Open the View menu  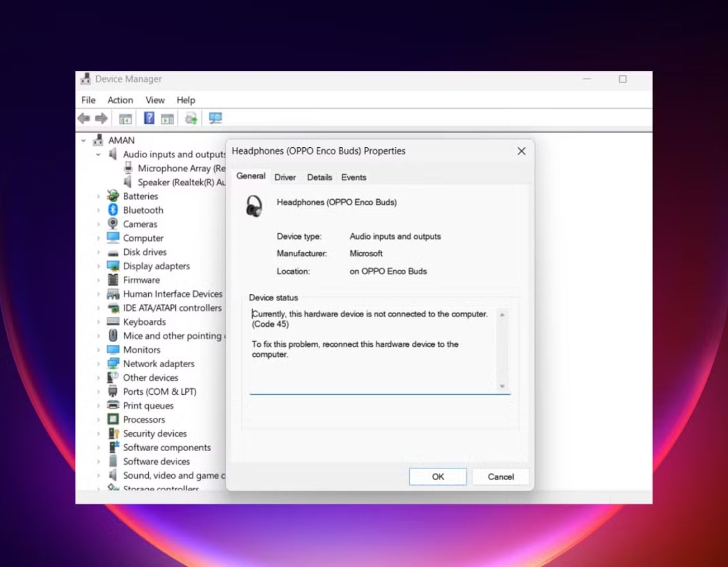(x=155, y=100)
